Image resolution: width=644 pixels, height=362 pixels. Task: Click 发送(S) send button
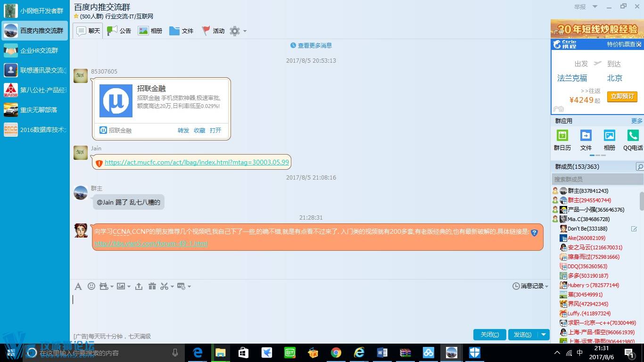(522, 335)
